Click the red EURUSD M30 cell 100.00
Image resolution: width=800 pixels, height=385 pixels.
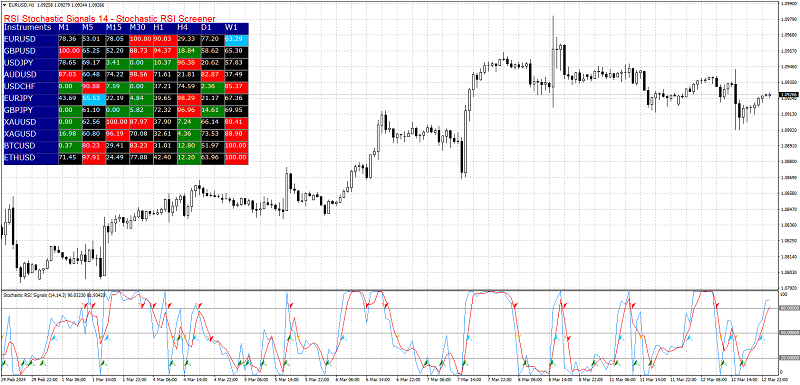pos(141,39)
